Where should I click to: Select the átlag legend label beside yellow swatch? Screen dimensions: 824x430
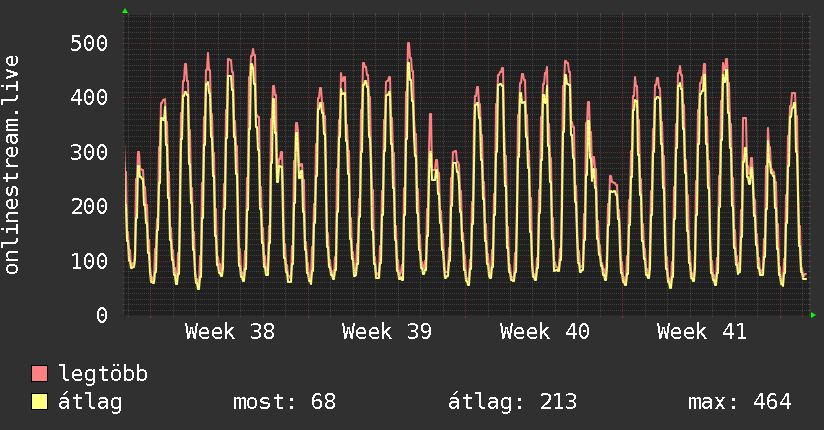(x=90, y=403)
